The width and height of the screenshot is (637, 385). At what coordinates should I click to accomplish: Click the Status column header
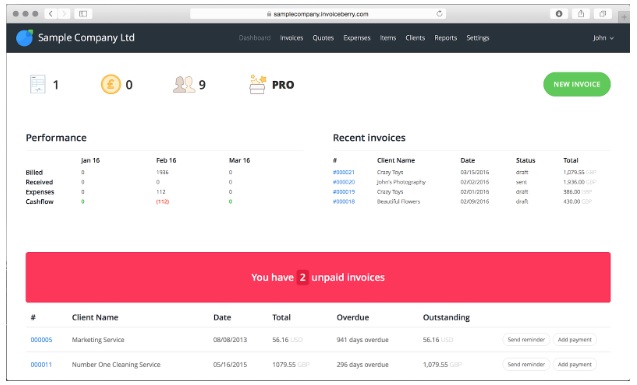point(525,160)
